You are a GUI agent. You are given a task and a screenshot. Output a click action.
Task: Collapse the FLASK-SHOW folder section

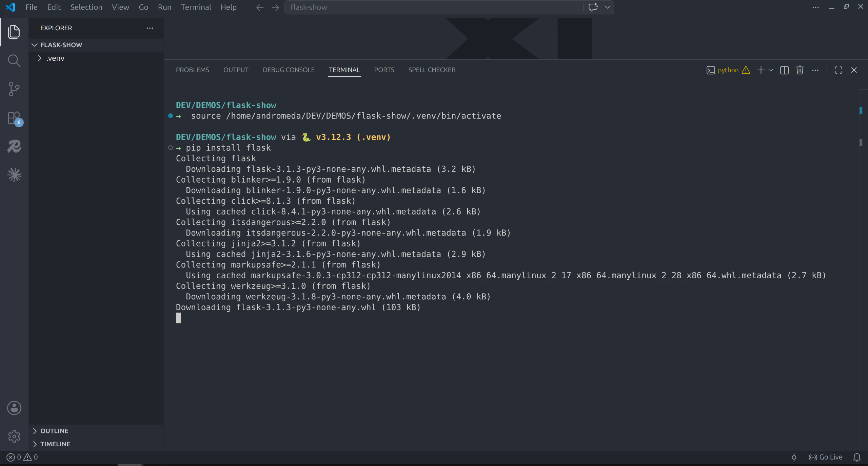pos(96,45)
